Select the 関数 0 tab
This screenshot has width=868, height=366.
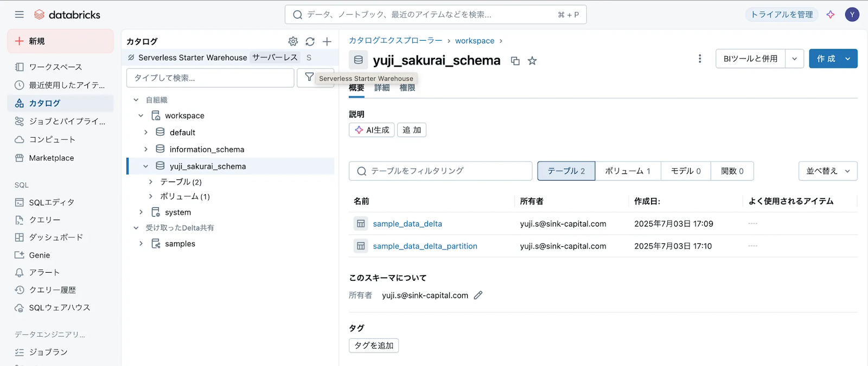pos(732,171)
